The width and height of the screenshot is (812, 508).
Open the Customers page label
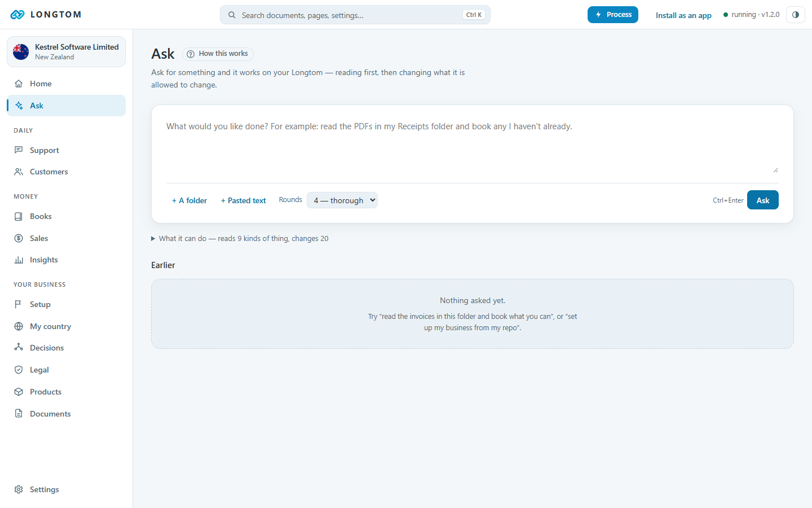[x=49, y=172]
